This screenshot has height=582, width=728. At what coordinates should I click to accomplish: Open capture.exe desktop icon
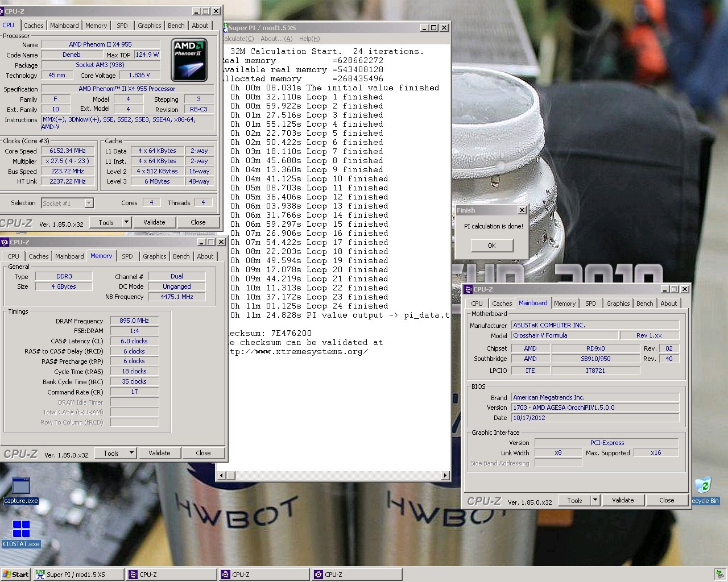coord(21,490)
